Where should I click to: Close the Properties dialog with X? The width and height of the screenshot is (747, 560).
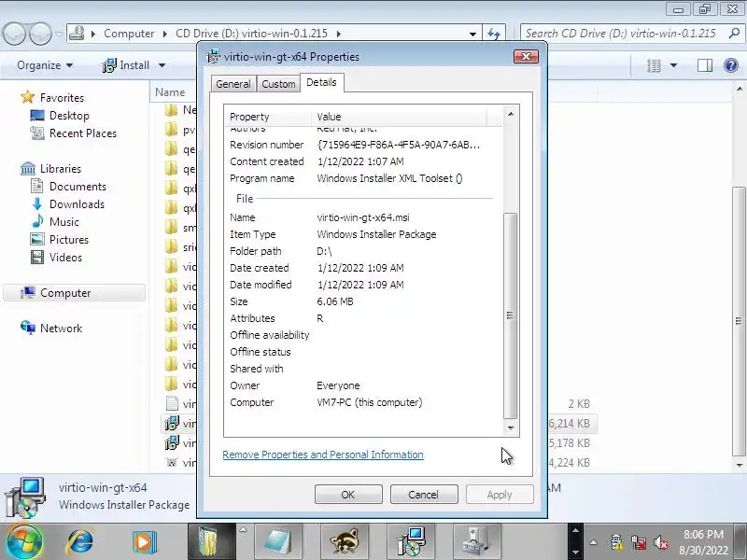526,57
